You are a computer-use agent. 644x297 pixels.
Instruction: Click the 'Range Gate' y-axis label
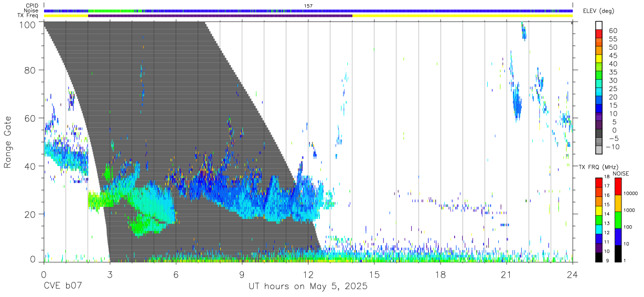point(8,142)
